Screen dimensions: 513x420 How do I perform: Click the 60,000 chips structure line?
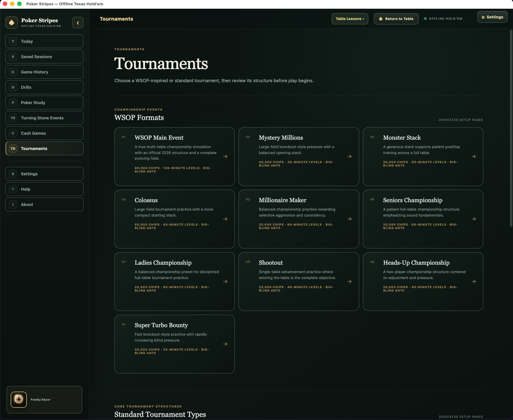173,170
